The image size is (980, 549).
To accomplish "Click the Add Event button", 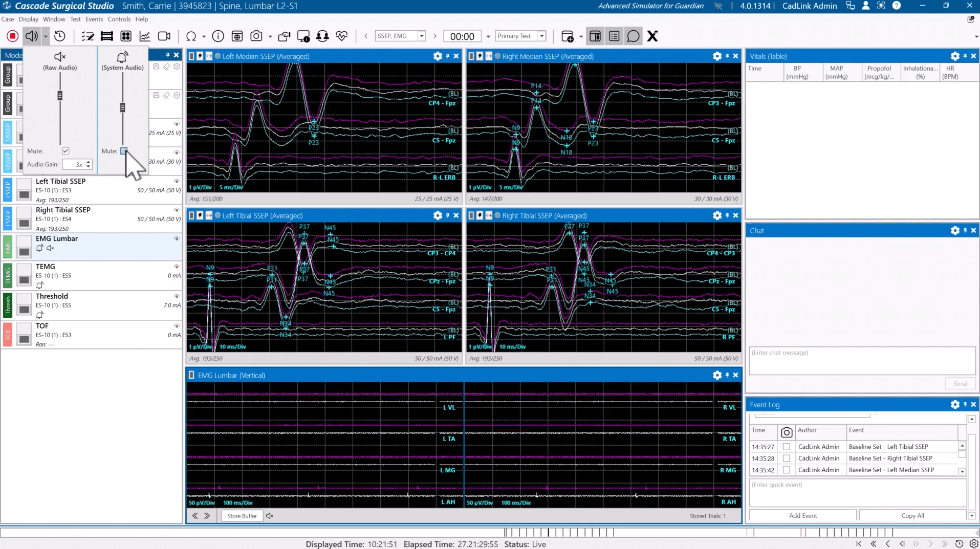I will coord(802,516).
